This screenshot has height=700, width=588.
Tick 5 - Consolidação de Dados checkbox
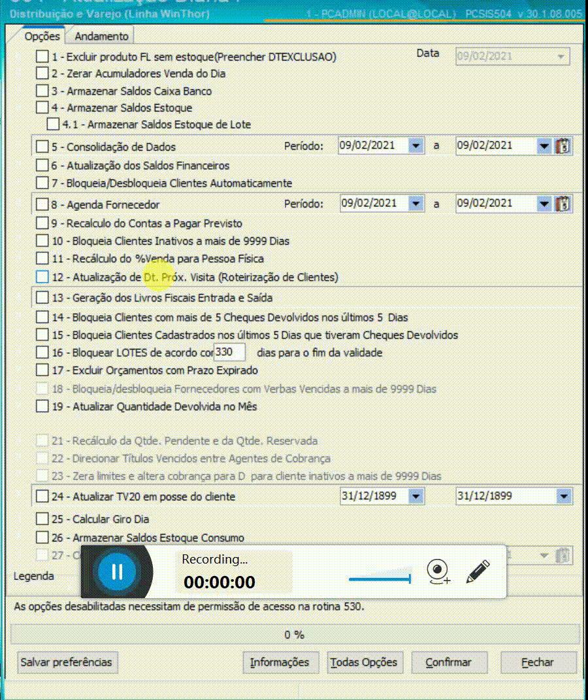42,146
